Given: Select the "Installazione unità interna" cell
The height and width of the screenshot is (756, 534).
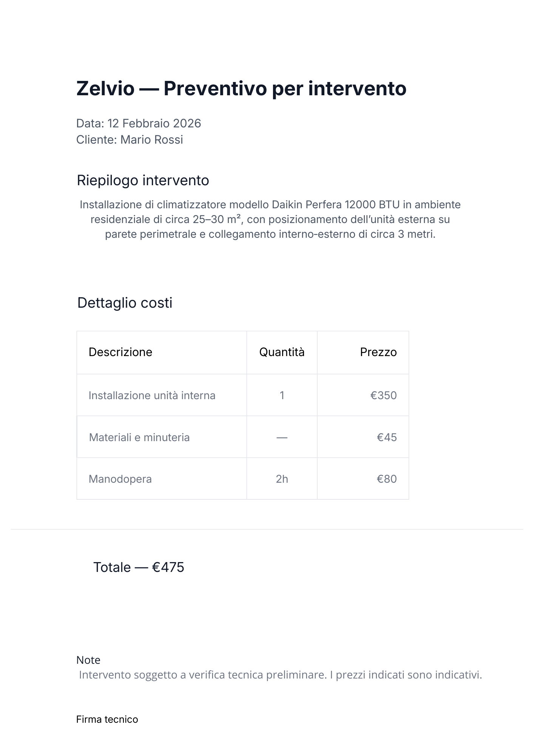Looking at the screenshot, I should (152, 395).
